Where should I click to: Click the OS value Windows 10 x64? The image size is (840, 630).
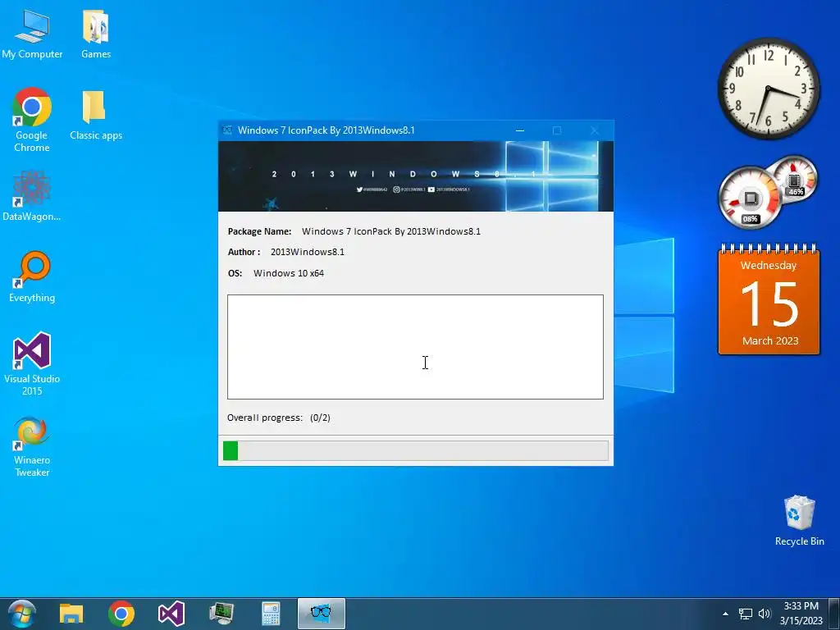click(289, 273)
